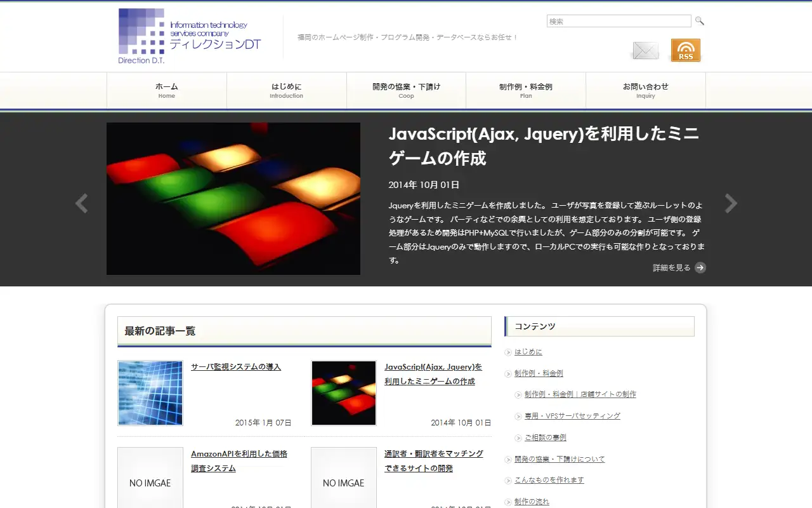Click tagline 福岡のホームページ制作・プログラム開発・データベースならお任せ！
Image resolution: width=812 pixels, height=508 pixels.
pyautogui.click(x=408, y=37)
